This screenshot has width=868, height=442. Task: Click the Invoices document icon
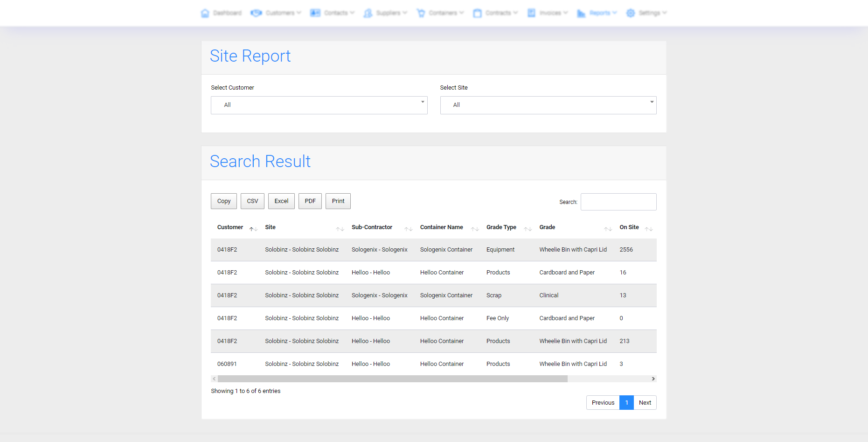531,13
